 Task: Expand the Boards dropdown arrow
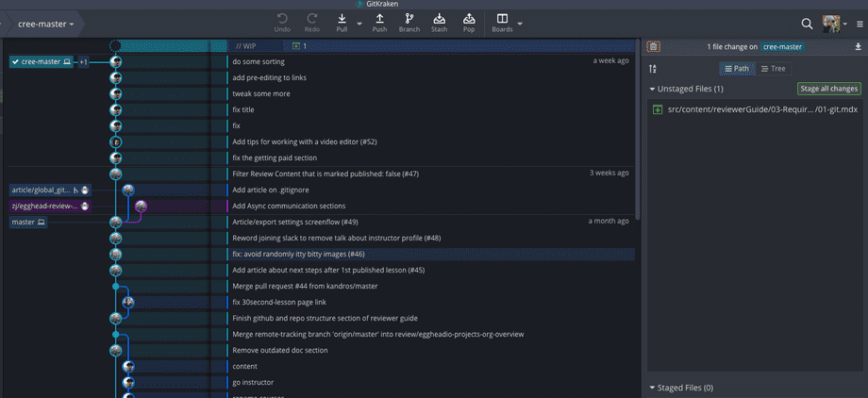(520, 24)
